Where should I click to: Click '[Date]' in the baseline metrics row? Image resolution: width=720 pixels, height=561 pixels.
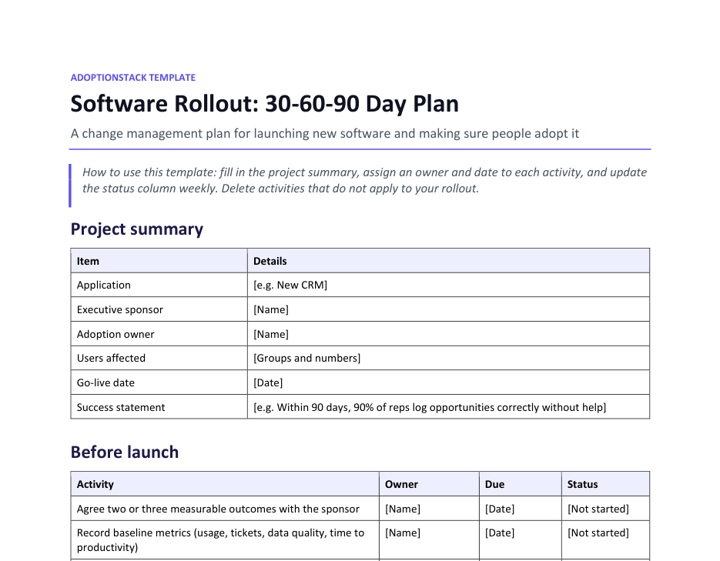[520, 540]
